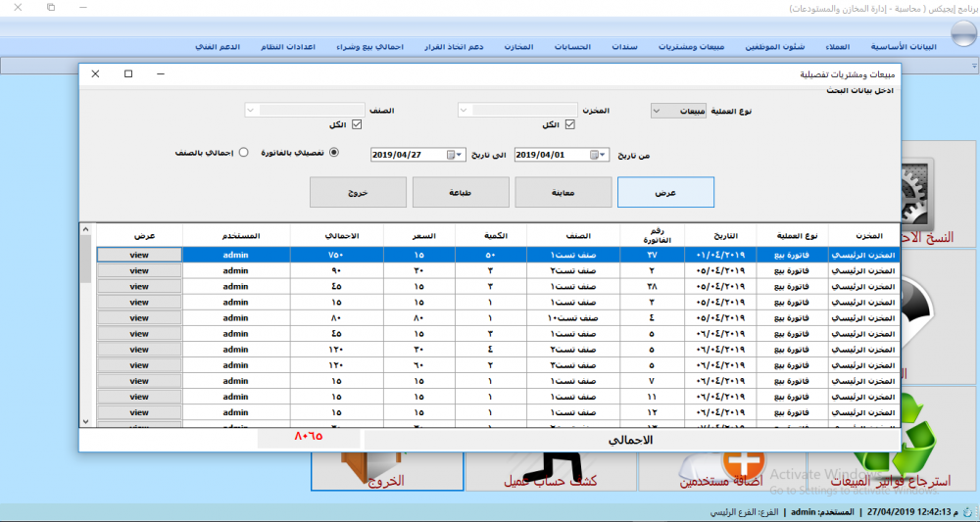Open الدعم الفني menu
This screenshot has width=980, height=522.
[x=219, y=47]
